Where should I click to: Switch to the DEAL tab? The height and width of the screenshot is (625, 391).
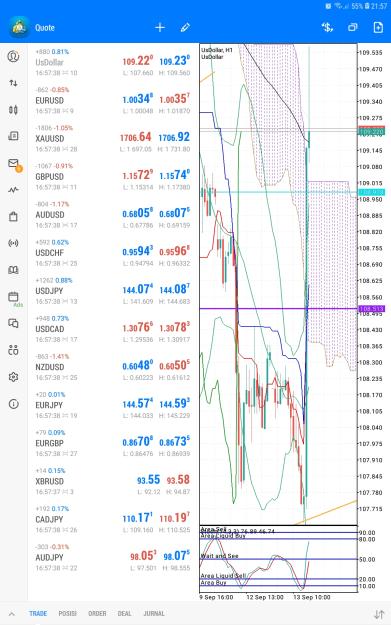[124, 613]
